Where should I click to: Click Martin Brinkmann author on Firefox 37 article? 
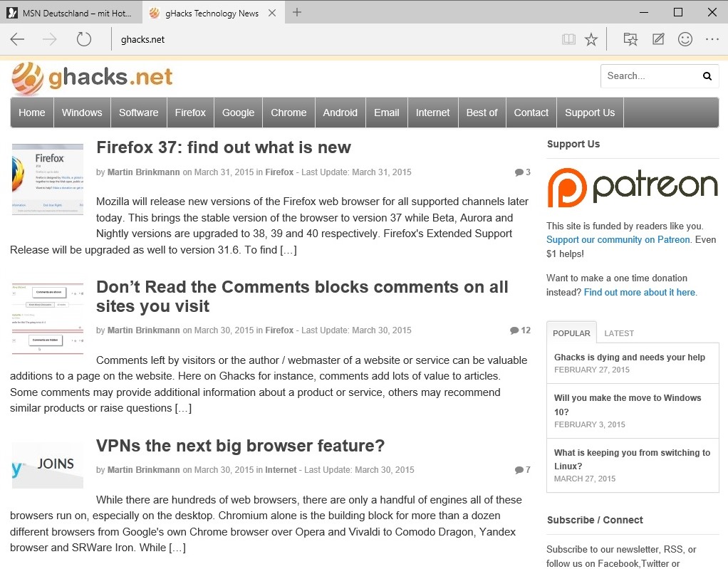tap(143, 172)
